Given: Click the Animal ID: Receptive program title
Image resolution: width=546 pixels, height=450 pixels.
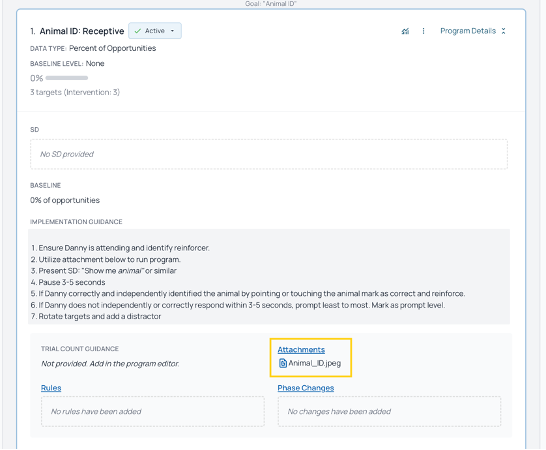Looking at the screenshot, I should (x=82, y=31).
